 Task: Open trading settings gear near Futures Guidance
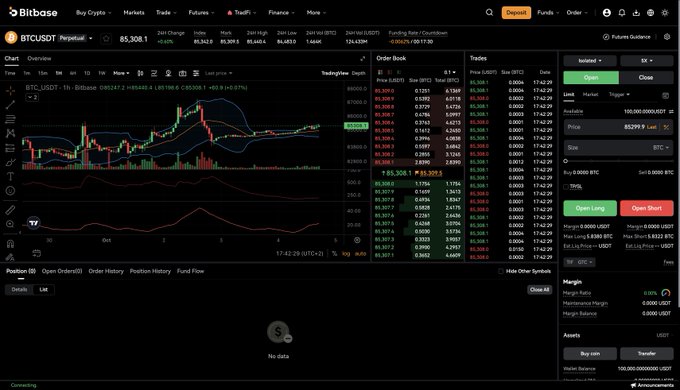pyautogui.click(x=667, y=37)
